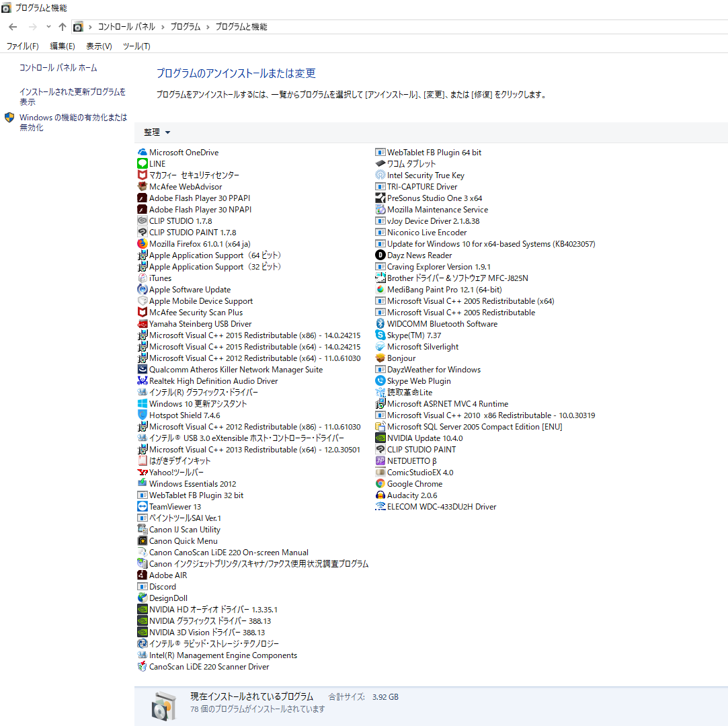Screen dimensions: 728x726
Task: Select Canon Quick Menu entry
Action: point(177,541)
